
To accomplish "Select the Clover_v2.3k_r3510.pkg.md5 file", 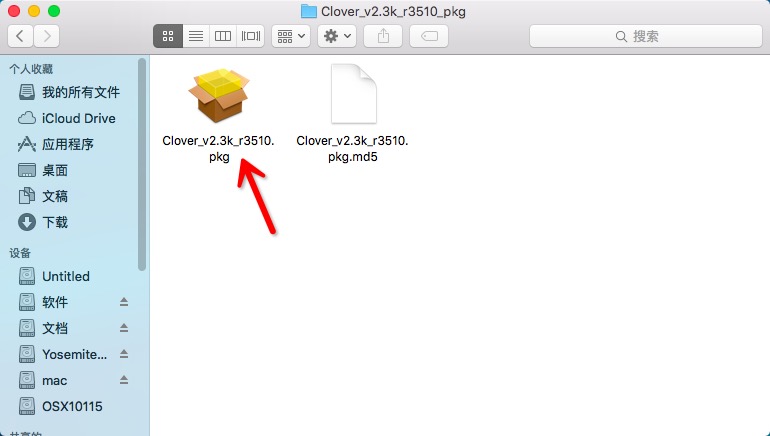I will [x=353, y=94].
